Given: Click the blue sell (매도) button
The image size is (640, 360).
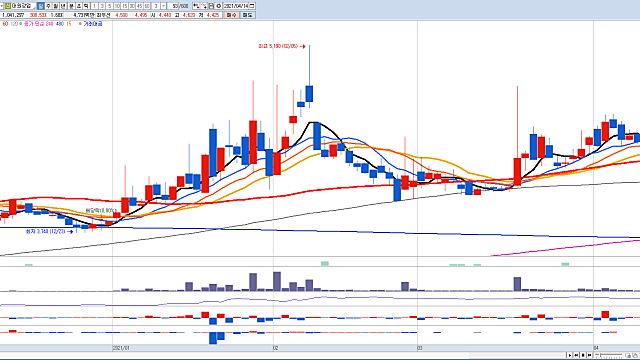Looking at the screenshot, I should 247,15.
